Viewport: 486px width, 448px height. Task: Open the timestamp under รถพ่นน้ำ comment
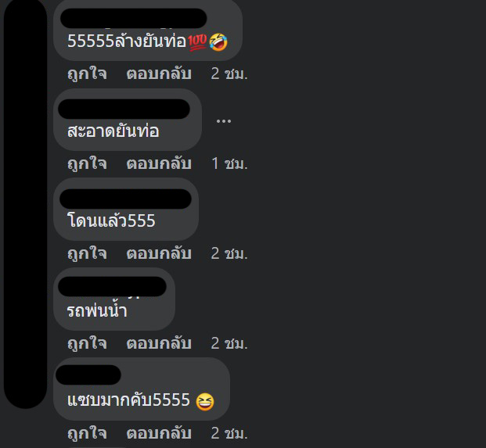pyautogui.click(x=229, y=343)
